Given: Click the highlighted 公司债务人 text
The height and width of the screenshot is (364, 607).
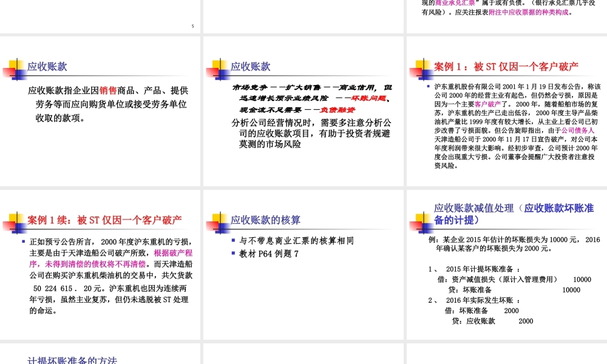Looking at the screenshot, I should pyautogui.click(x=577, y=131).
